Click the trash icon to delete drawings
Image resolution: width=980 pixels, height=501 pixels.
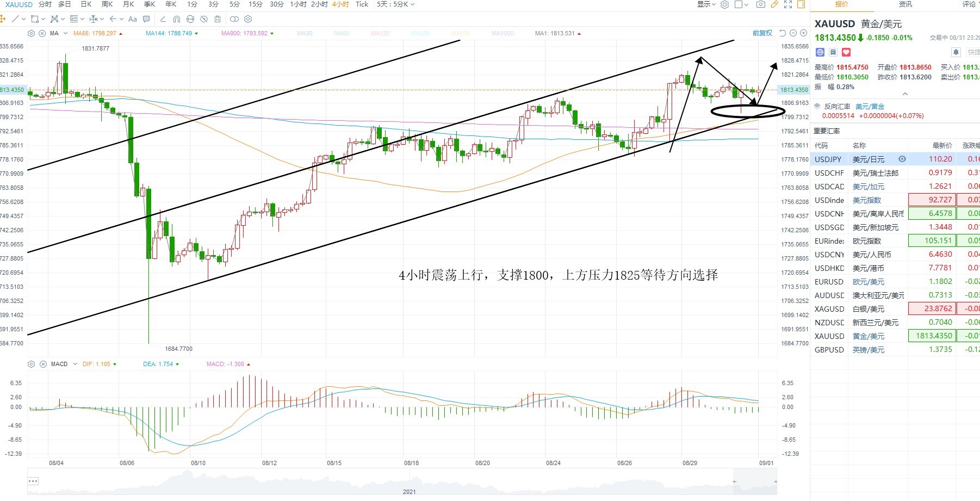click(218, 19)
